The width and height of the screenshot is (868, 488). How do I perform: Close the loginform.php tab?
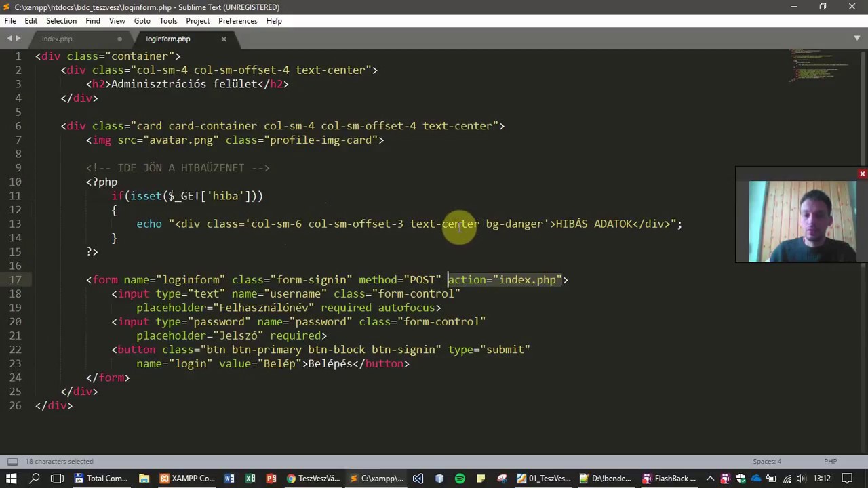point(224,39)
